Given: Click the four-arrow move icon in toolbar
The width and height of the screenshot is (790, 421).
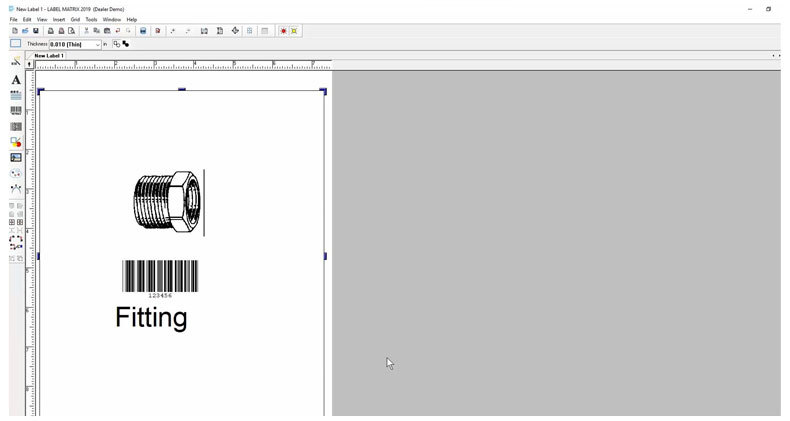Looking at the screenshot, I should point(235,31).
